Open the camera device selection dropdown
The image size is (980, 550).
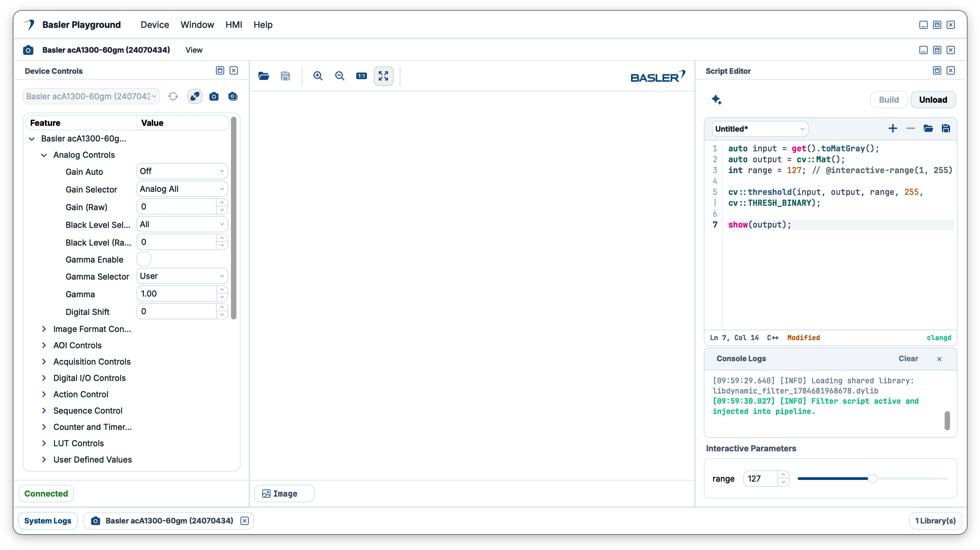coord(91,96)
